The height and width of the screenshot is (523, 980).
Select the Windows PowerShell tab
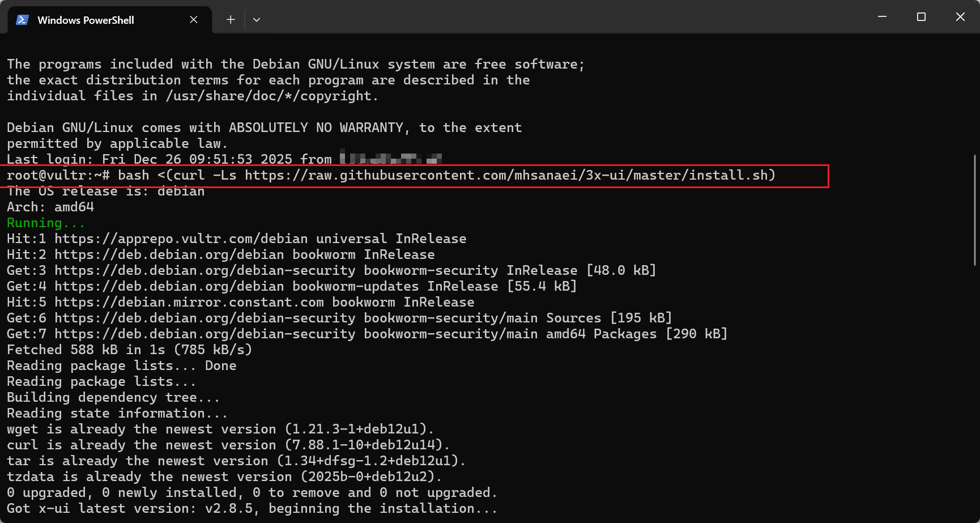tap(110, 20)
